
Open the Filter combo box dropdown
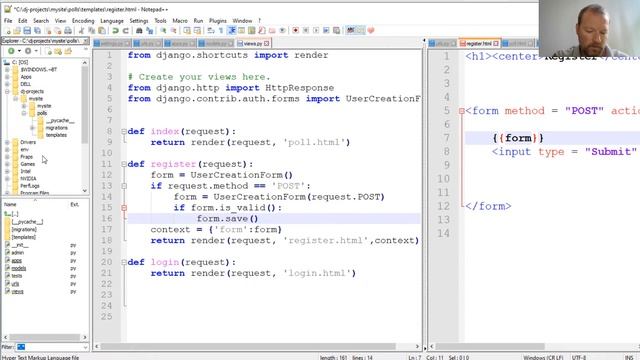pyautogui.click(x=85, y=347)
